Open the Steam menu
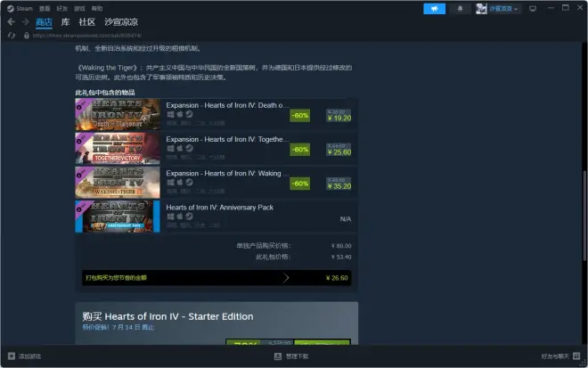 pyautogui.click(x=20, y=8)
